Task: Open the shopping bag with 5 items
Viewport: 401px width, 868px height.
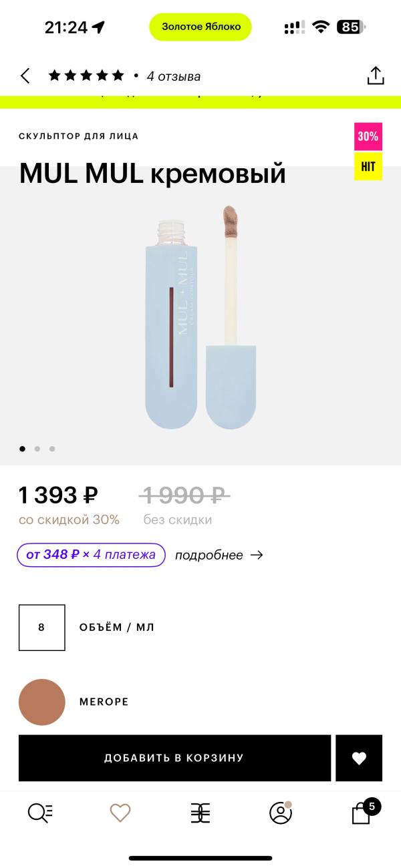Action: (362, 813)
